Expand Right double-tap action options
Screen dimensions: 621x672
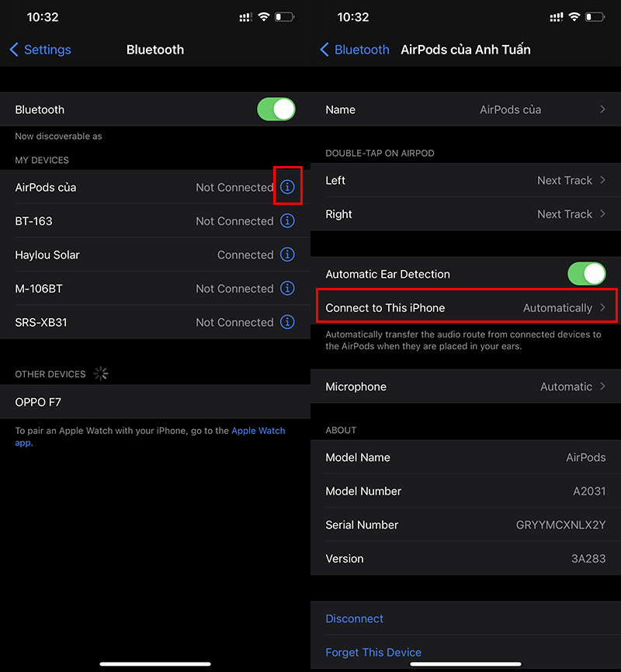coord(466,214)
